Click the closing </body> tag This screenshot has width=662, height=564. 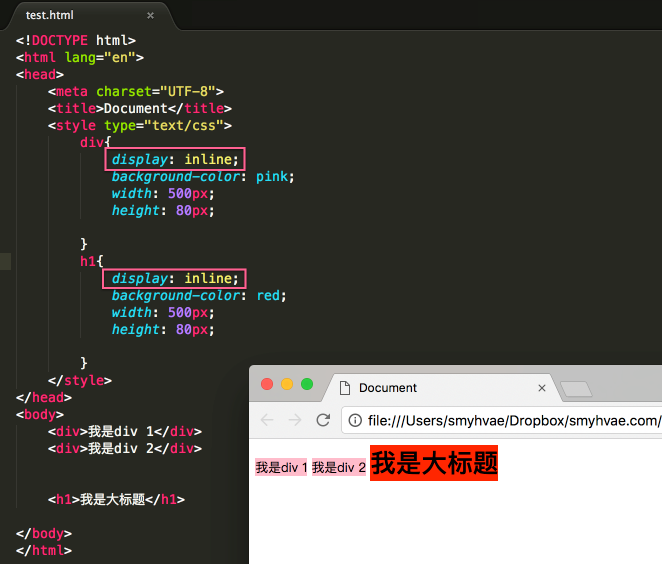click(x=44, y=534)
